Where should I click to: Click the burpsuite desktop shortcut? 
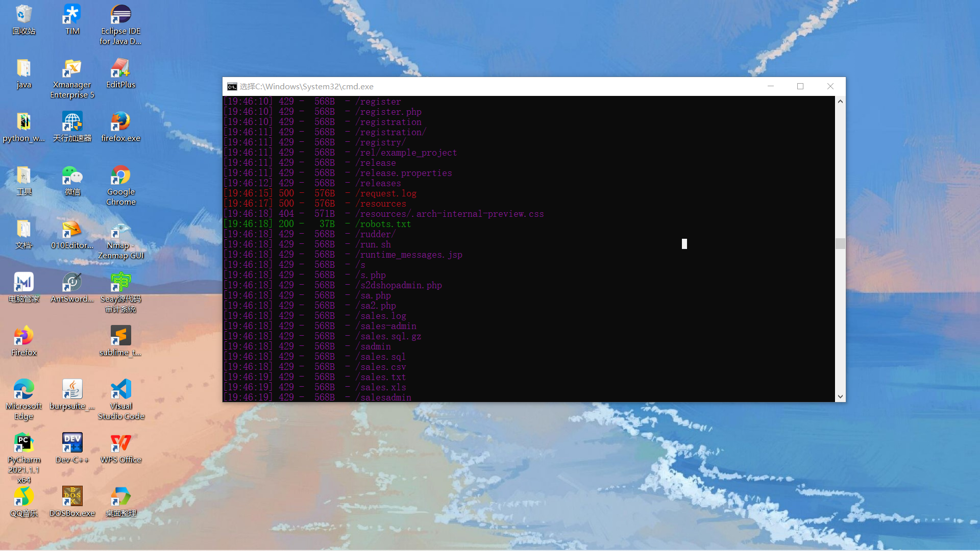72,390
